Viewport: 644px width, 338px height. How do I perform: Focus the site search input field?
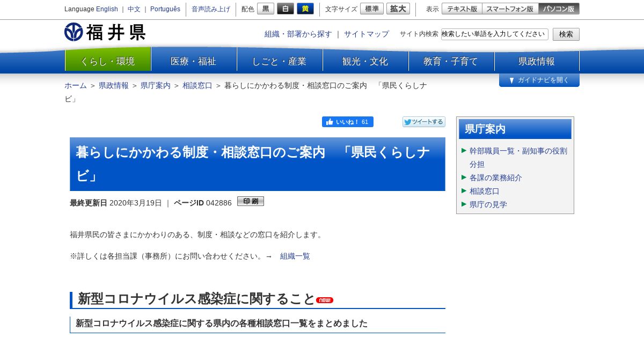[495, 34]
